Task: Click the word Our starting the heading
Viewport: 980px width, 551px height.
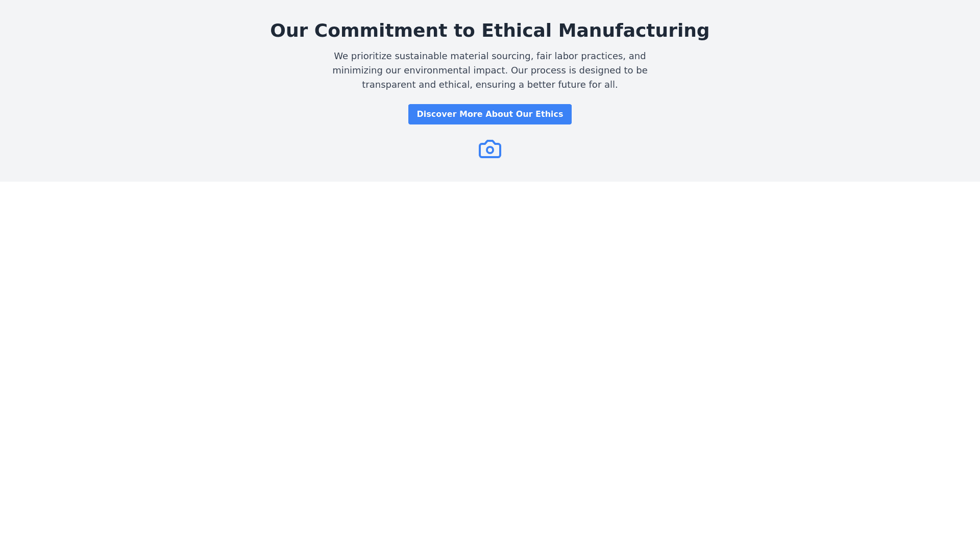Action: pyautogui.click(x=288, y=31)
